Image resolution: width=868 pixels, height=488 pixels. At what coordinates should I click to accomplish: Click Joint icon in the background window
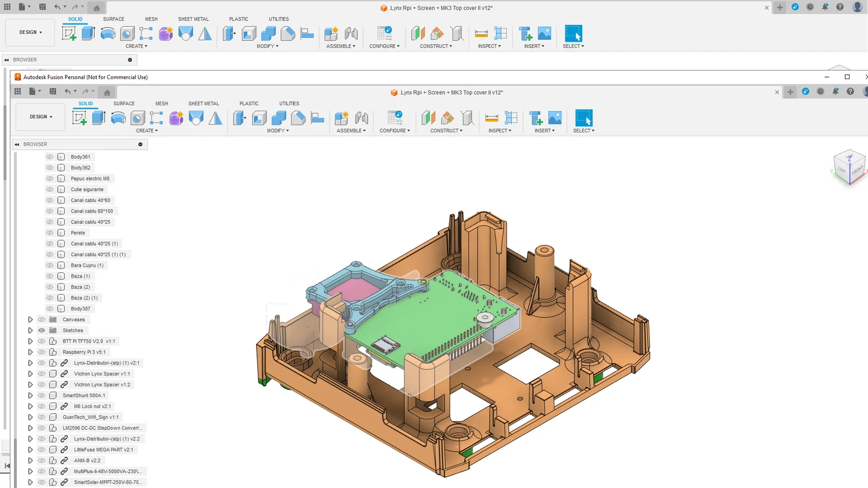(352, 33)
